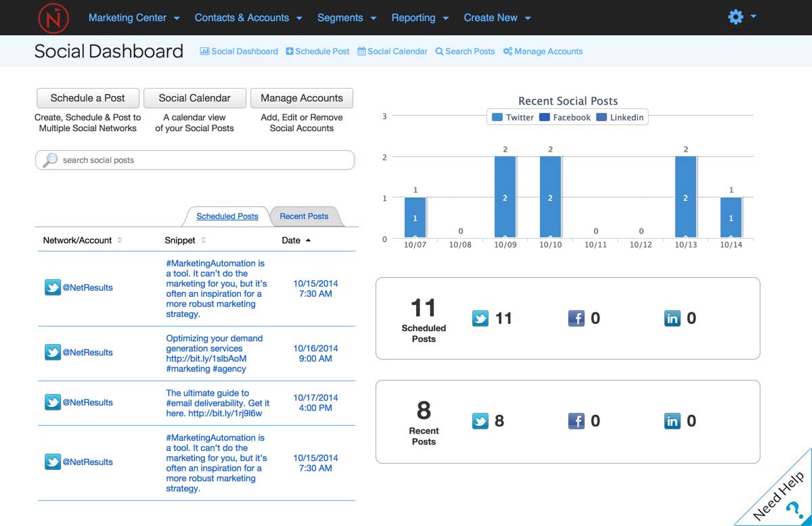Open the Create New dropdown

pos(497,18)
